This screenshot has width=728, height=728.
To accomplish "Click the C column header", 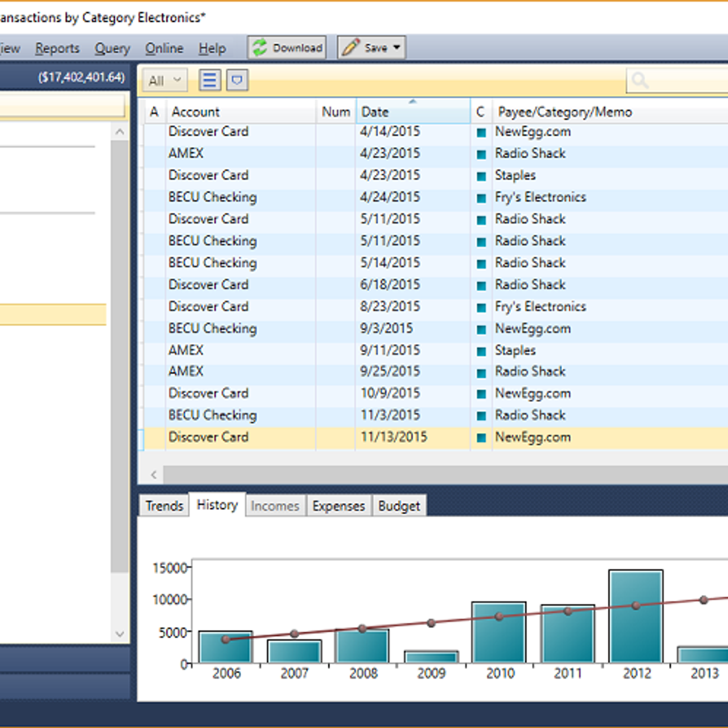I will tap(481, 112).
